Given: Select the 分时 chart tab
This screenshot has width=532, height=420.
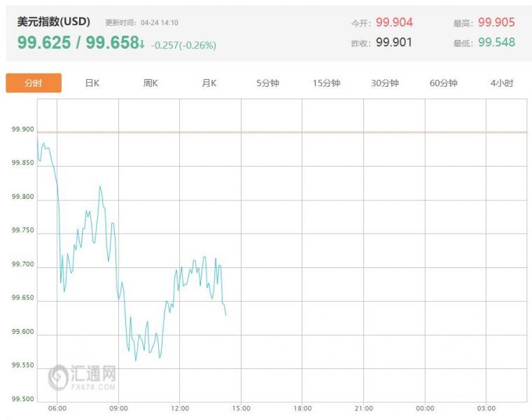Looking at the screenshot, I should pyautogui.click(x=34, y=83).
